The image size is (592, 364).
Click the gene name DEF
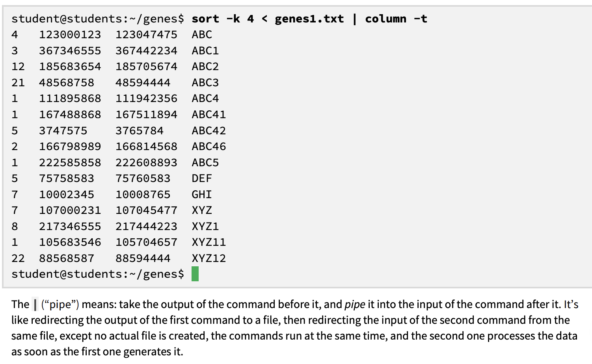click(x=202, y=178)
